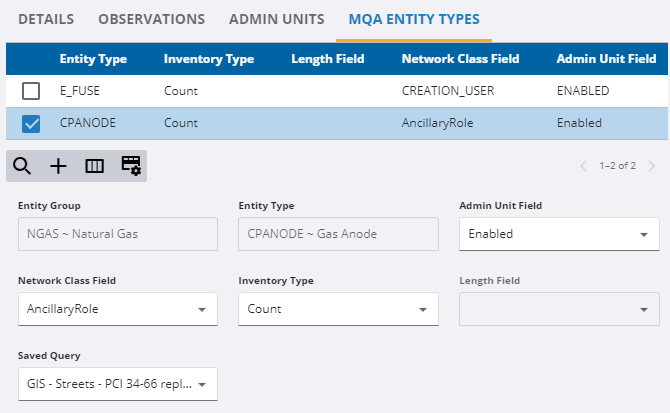Select the E_FUSE CREATION_USER cell
This screenshot has width=670, height=413.
coord(442,91)
